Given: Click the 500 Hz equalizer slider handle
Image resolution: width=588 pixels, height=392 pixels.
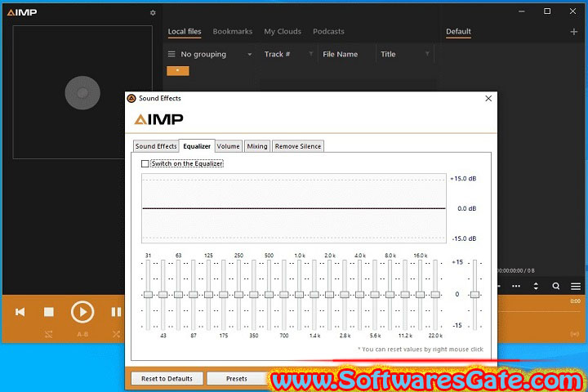Looking at the screenshot, I should pos(269,295).
